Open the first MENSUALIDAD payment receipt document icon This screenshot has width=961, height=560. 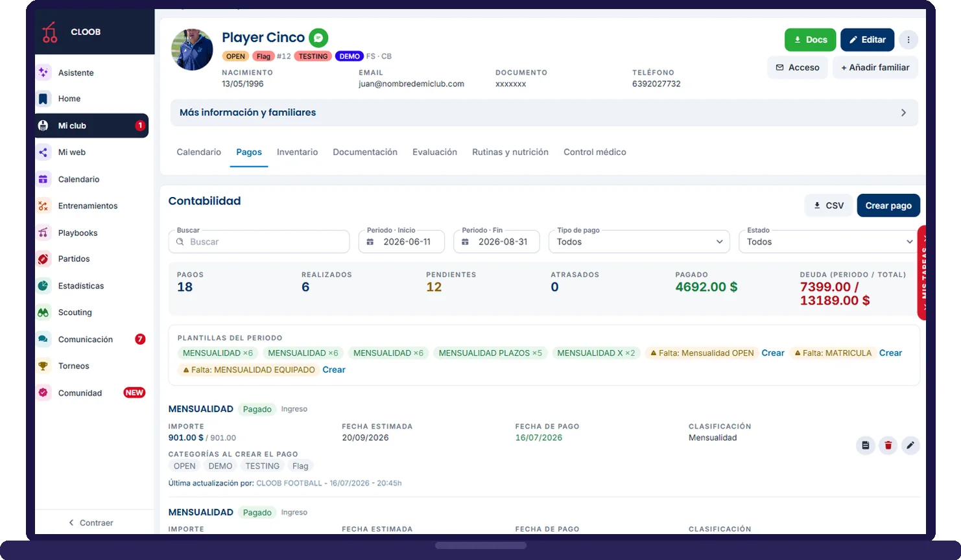pos(866,445)
